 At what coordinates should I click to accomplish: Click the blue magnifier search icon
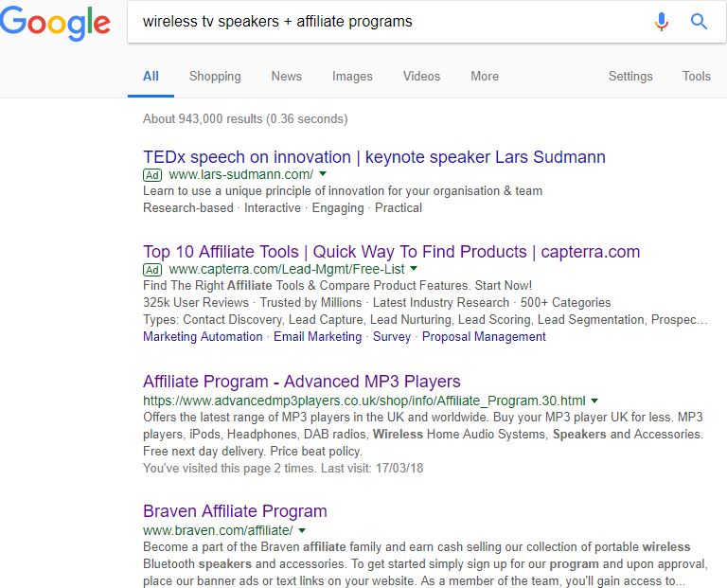(x=699, y=22)
